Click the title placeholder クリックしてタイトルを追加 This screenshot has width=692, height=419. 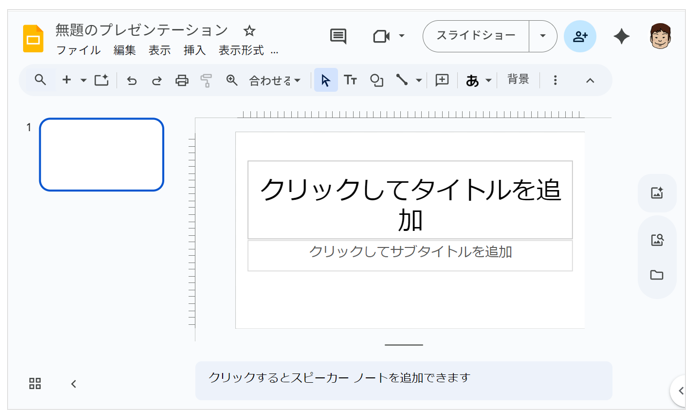pos(410,200)
